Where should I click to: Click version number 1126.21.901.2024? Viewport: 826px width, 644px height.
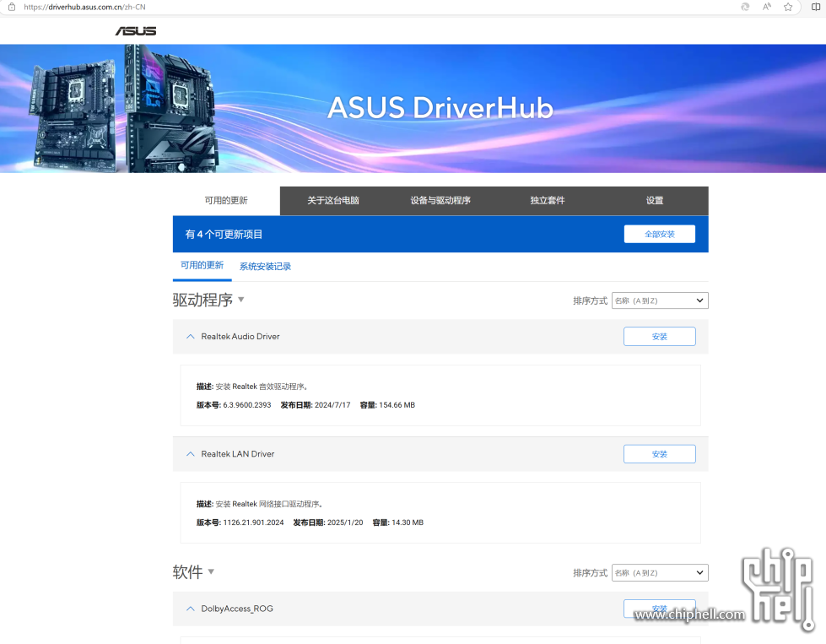tap(253, 522)
